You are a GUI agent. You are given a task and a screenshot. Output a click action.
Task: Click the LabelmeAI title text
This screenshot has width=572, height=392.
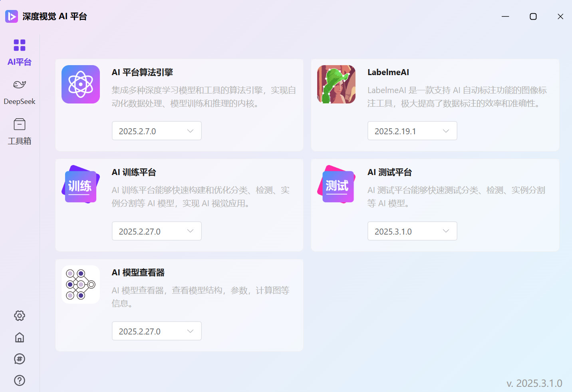pos(388,72)
